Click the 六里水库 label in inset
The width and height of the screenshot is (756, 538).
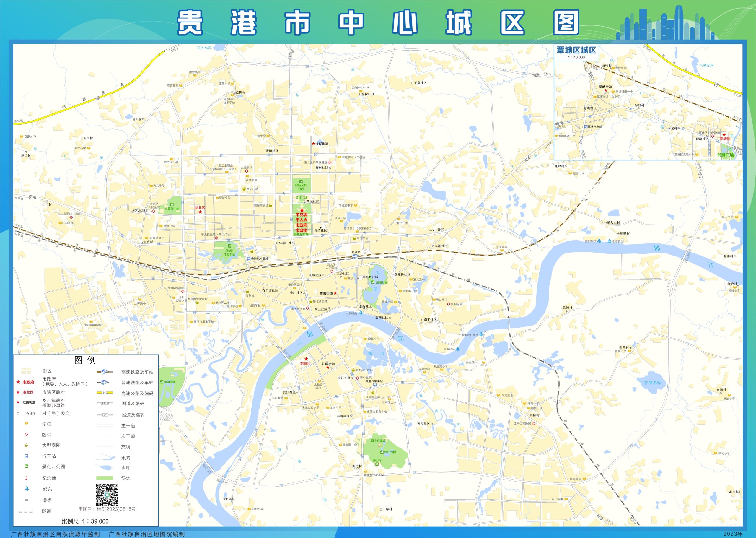click(706, 65)
